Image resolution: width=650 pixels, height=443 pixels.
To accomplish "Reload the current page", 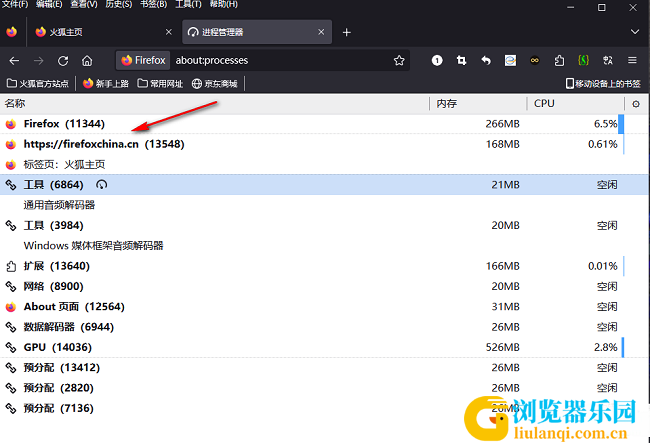I will pyautogui.click(x=63, y=61).
